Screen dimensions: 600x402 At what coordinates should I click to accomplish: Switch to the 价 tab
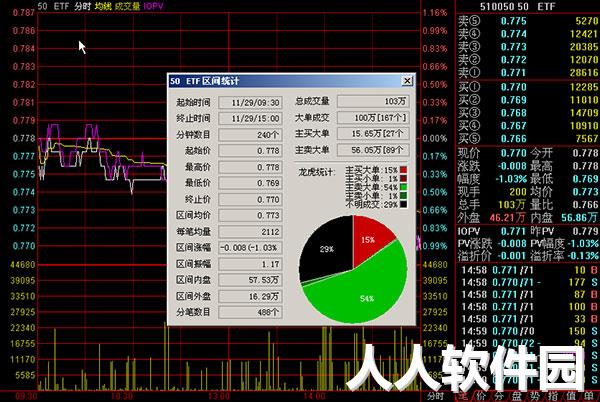(481, 396)
